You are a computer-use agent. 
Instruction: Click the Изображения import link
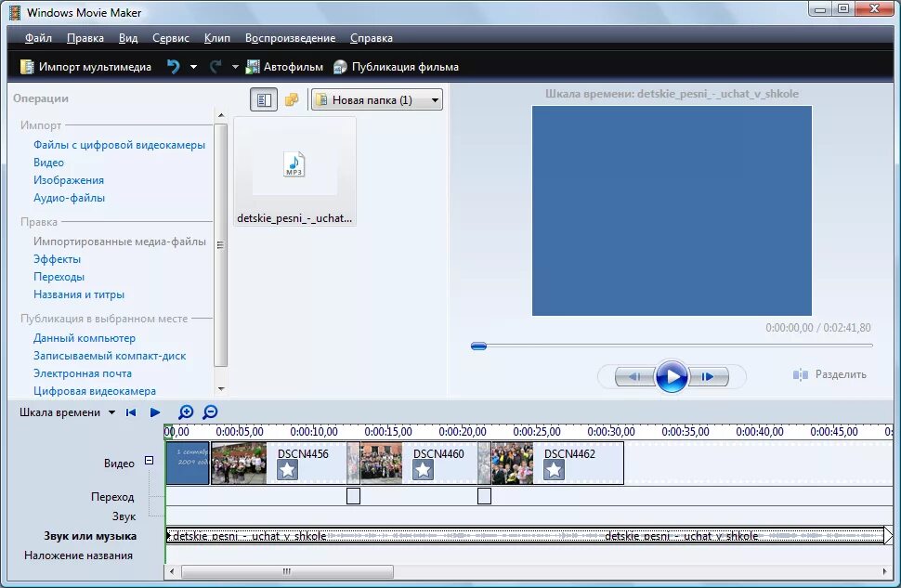69,180
